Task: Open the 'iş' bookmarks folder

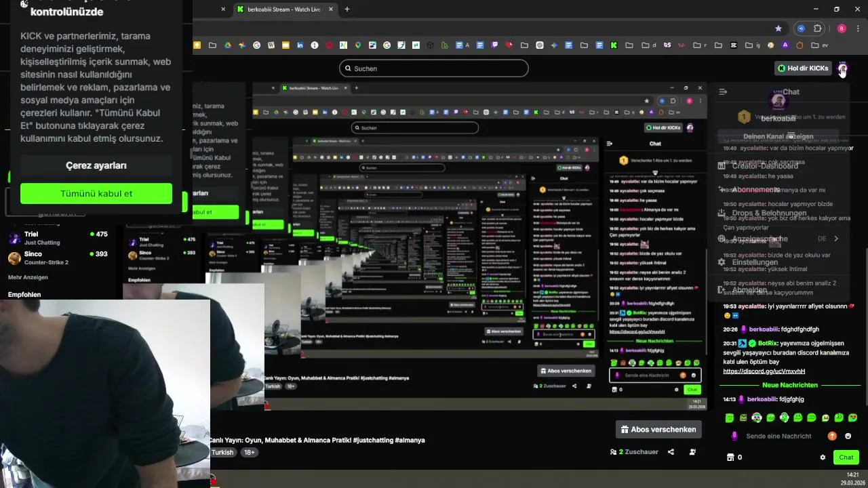Action: [x=753, y=45]
